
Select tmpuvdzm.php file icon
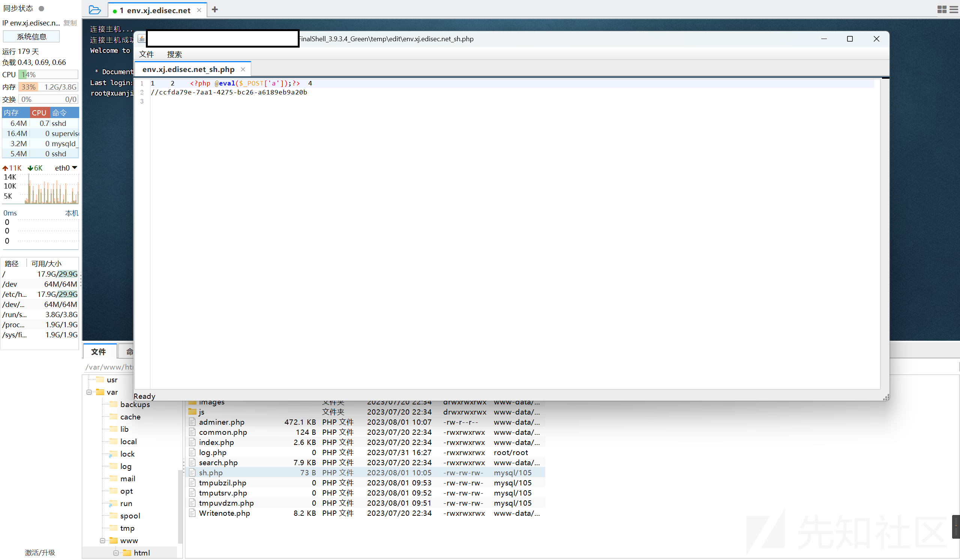[x=192, y=503]
